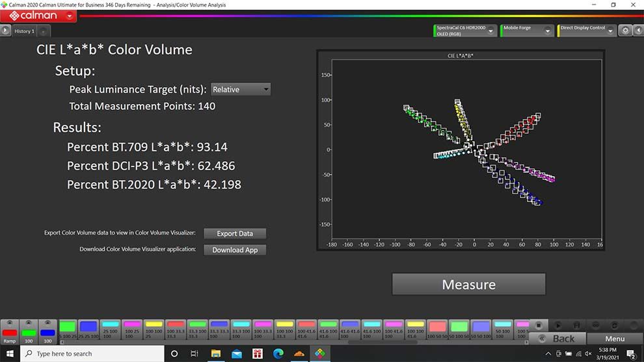
Task: Open the orange cloud taskbar app
Action: coord(299,354)
